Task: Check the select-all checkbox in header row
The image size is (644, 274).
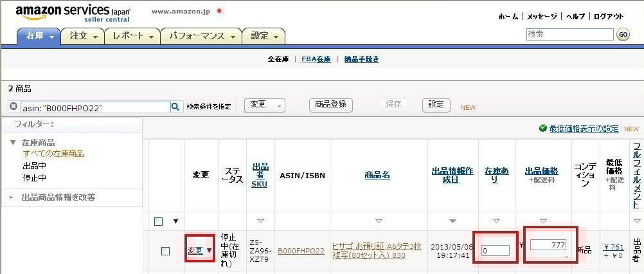Action: (159, 222)
